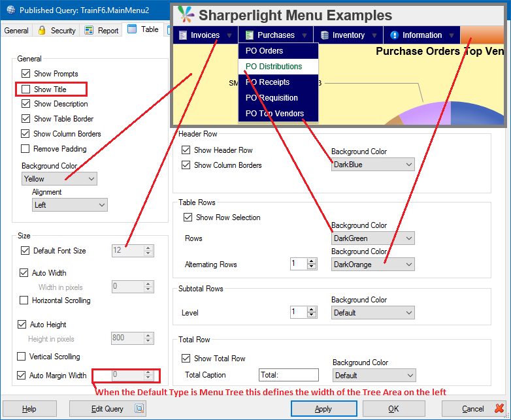This screenshot has height=420, width=511.
Task: Click the Auto Margin Width value field
Action: tap(128, 375)
